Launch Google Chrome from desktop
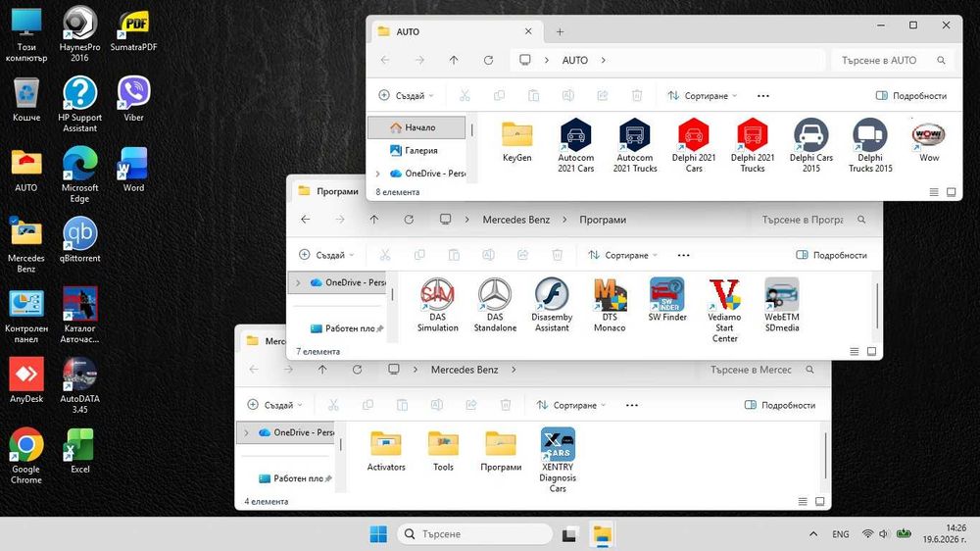Image resolution: width=980 pixels, height=551 pixels. (25, 456)
